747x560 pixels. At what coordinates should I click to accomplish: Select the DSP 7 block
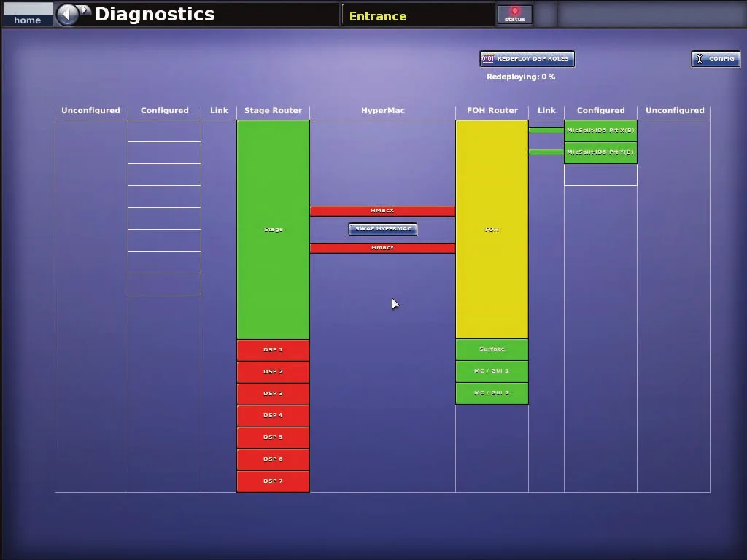[273, 481]
